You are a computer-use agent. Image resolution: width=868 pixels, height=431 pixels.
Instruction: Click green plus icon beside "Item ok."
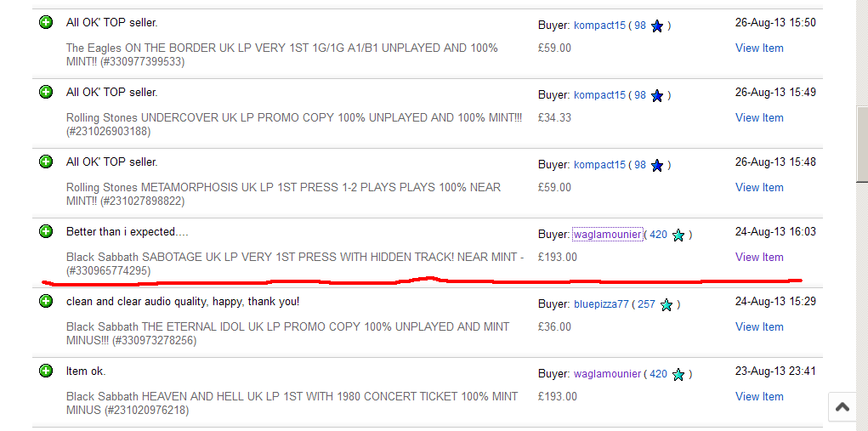coord(46,371)
